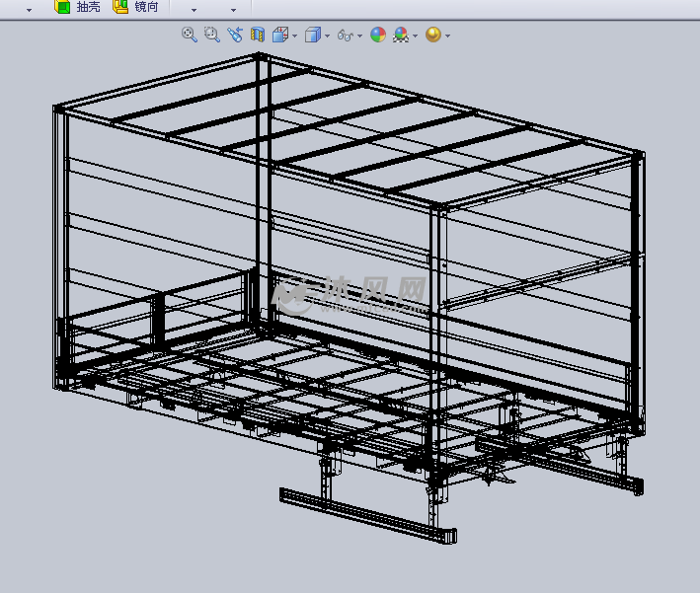
Task: Click the Edit Appearance color ball
Action: [378, 35]
